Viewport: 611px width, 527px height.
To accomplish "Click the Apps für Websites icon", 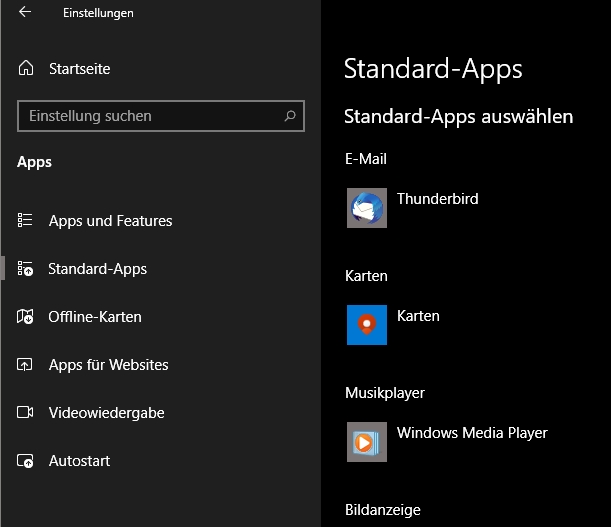I will pos(26,365).
